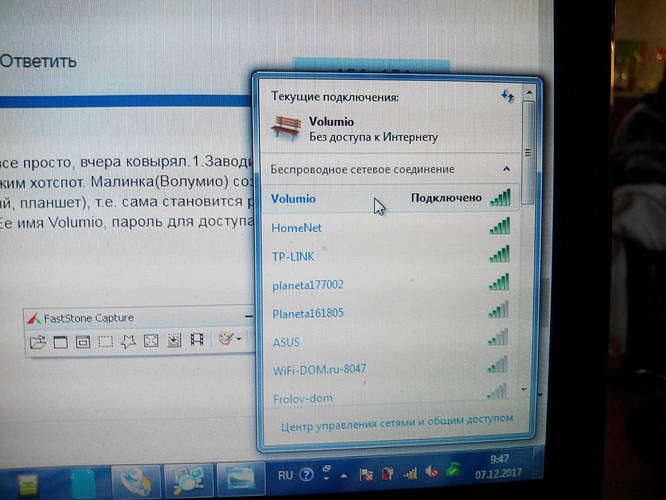Click the Action Center flag icon
This screenshot has height=500, width=666.
pyautogui.click(x=366, y=474)
